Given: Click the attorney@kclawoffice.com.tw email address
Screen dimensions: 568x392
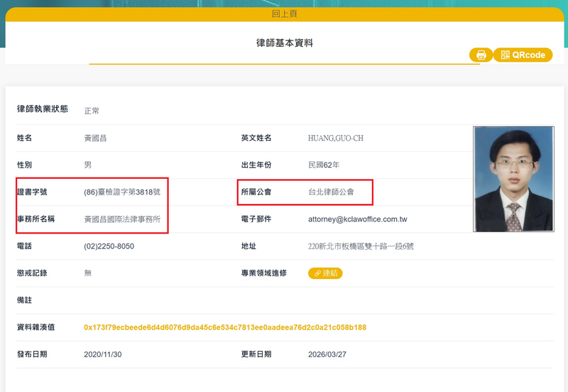Looking at the screenshot, I should click(x=357, y=219).
